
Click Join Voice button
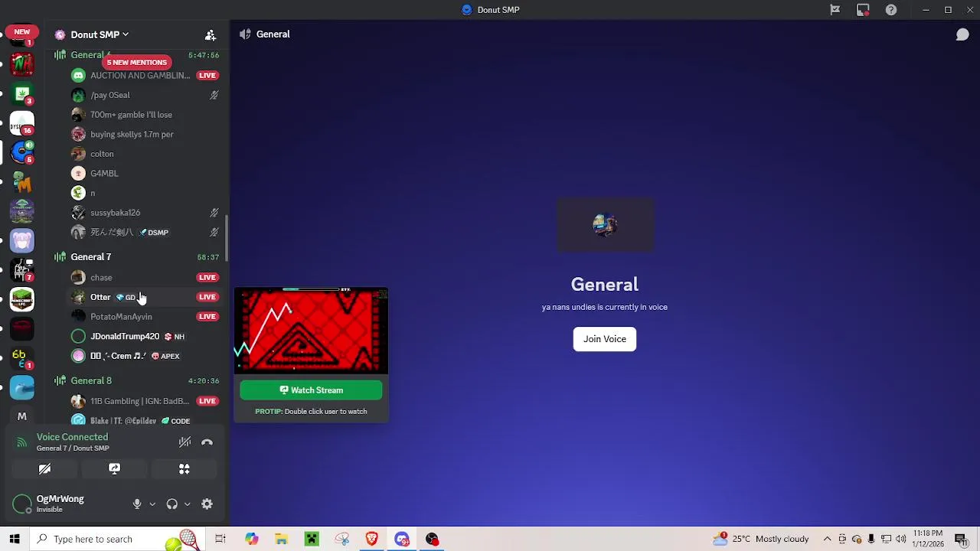tap(605, 339)
